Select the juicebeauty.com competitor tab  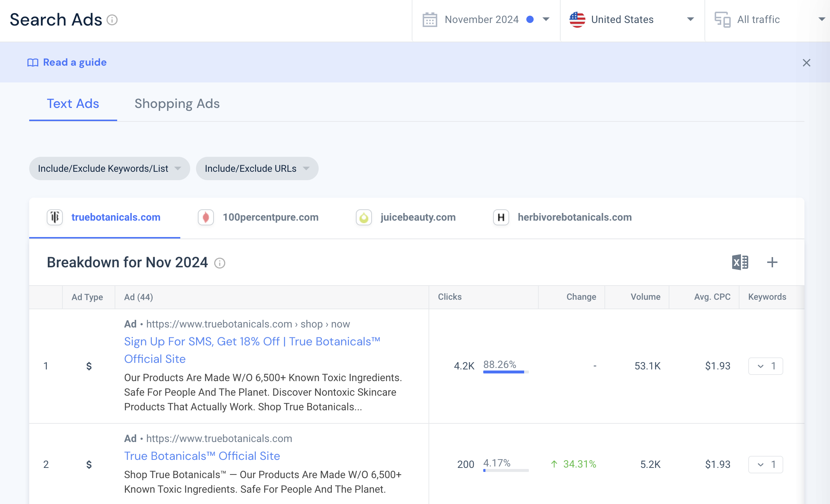point(418,217)
